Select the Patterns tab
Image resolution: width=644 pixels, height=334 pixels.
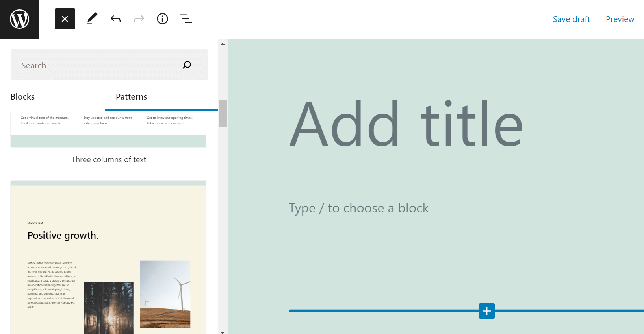[131, 96]
